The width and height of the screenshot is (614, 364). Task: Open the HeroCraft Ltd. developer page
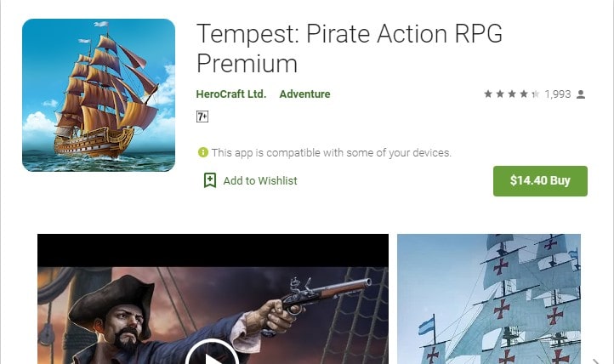pyautogui.click(x=231, y=94)
